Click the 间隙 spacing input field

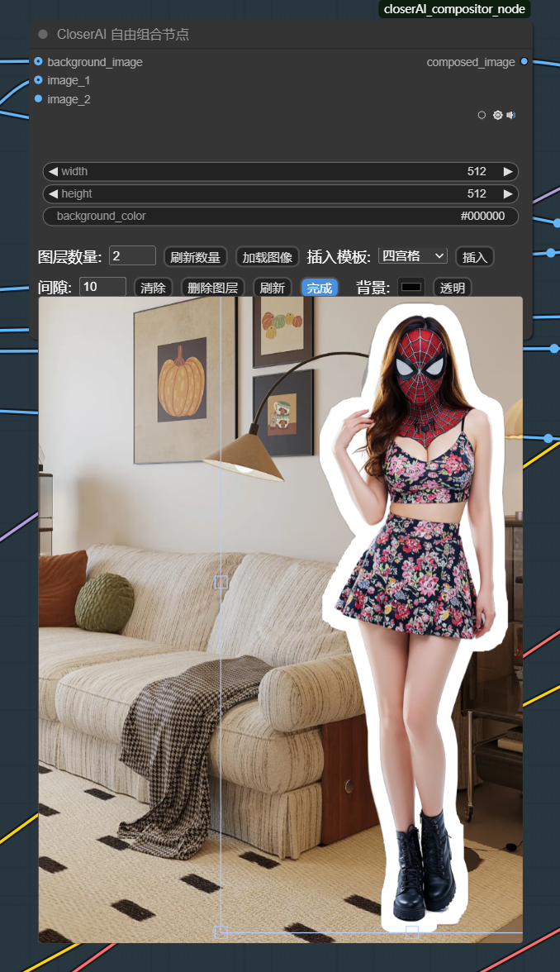pos(102,286)
